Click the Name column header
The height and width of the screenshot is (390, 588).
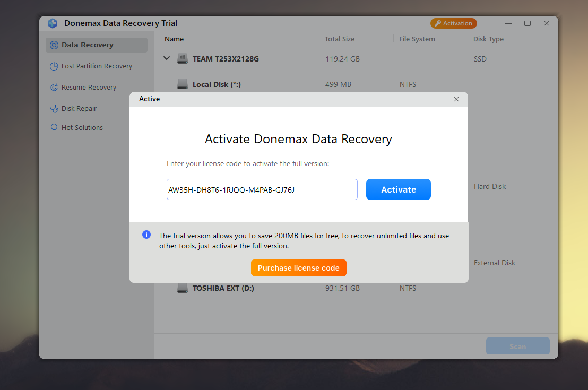tap(174, 39)
